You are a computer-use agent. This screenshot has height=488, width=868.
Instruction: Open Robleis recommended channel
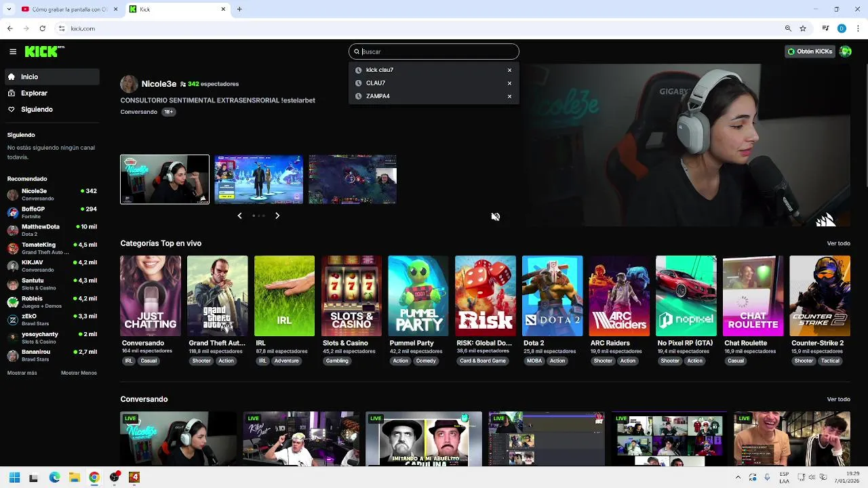[x=52, y=302]
